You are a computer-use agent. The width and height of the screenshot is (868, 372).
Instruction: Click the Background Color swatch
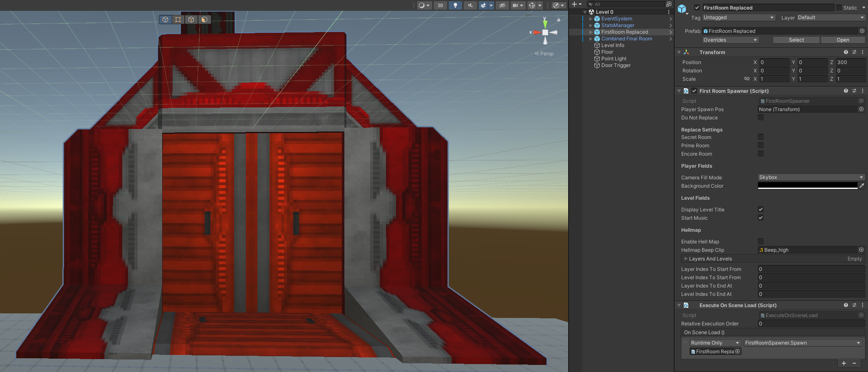(807, 186)
